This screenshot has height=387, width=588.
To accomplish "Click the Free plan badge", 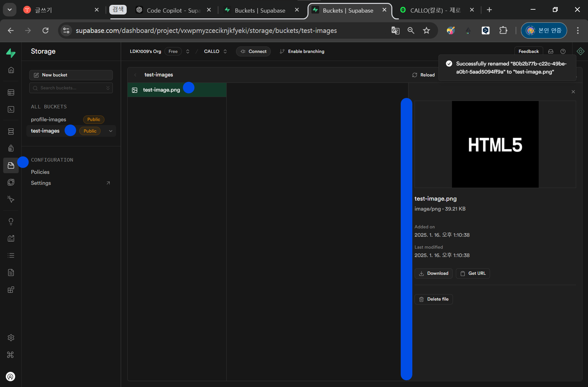I will [x=173, y=51].
